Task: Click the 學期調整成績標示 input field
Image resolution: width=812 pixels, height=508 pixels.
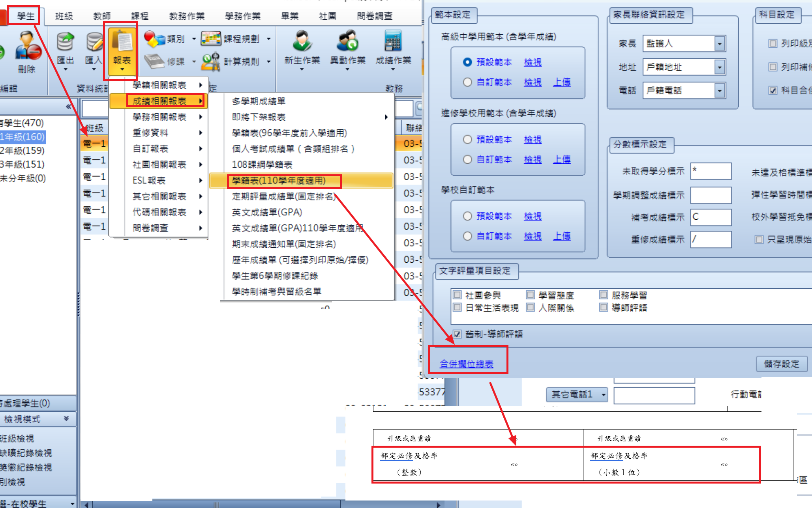Action: coord(711,195)
